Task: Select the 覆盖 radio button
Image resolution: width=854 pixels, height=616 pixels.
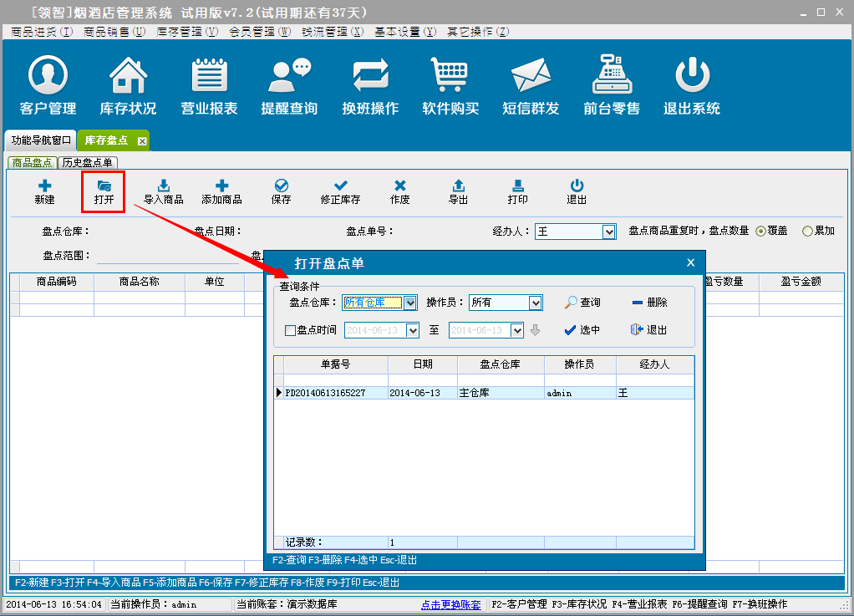Action: coord(760,231)
